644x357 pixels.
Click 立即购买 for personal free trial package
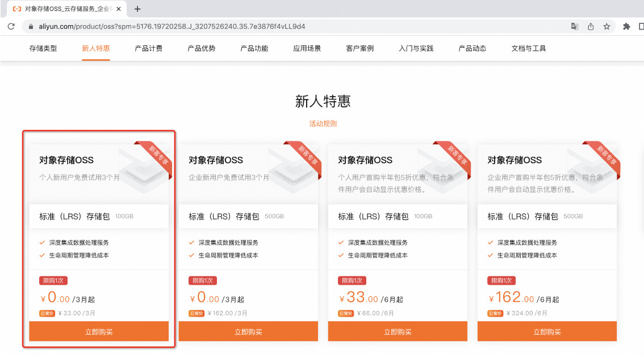pos(99,331)
